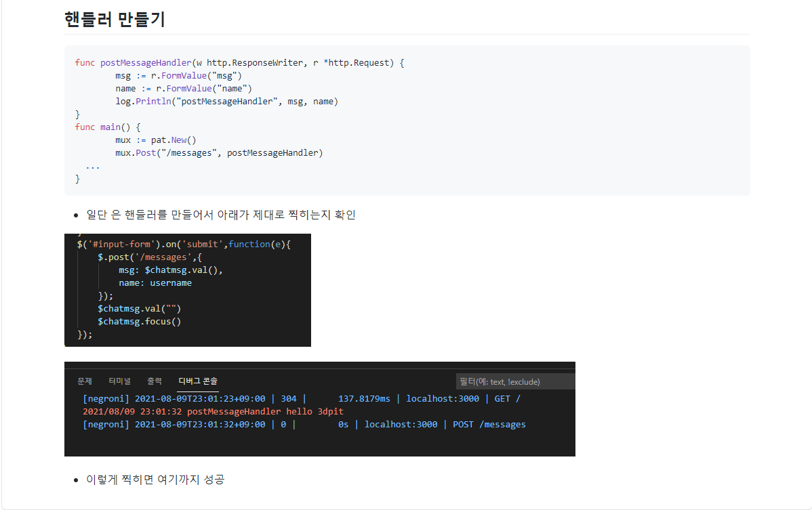Click the msg: $chatmsg.val() line
The height and width of the screenshot is (510, 812).
click(x=170, y=270)
